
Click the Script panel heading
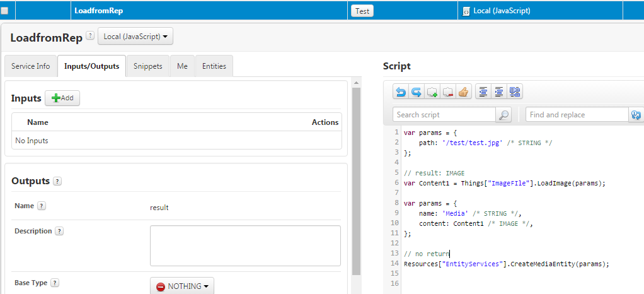(397, 66)
